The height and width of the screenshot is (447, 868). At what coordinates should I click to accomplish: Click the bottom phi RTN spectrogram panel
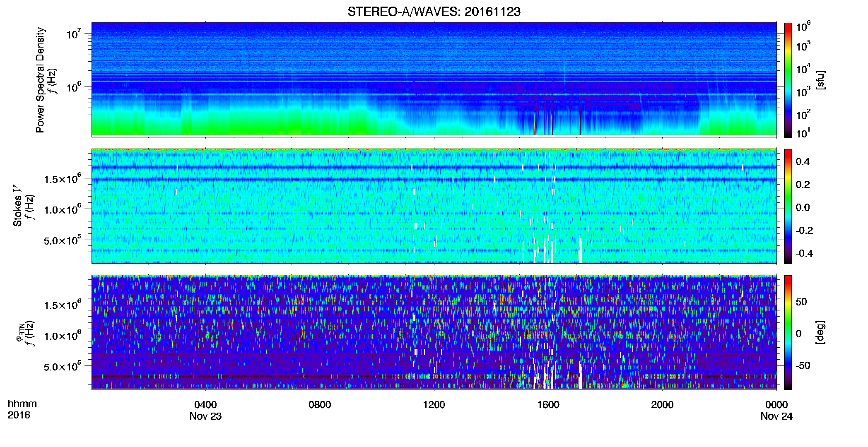pos(434,332)
